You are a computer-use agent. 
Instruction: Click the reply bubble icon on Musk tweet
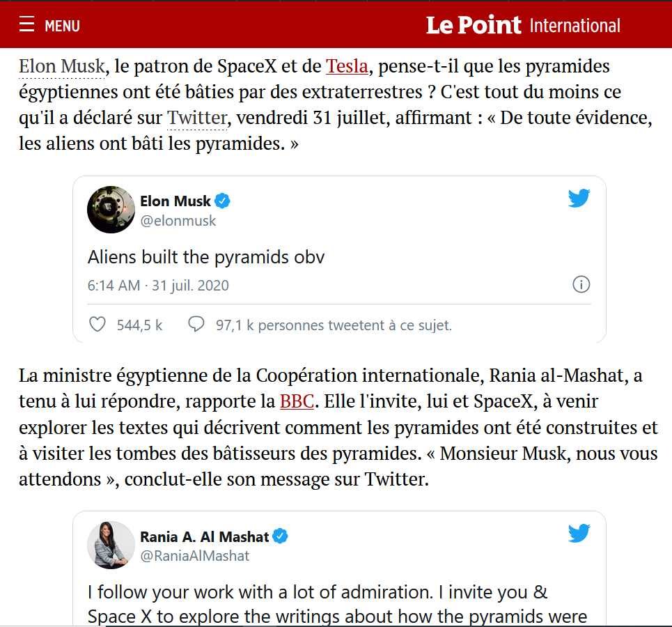point(196,325)
